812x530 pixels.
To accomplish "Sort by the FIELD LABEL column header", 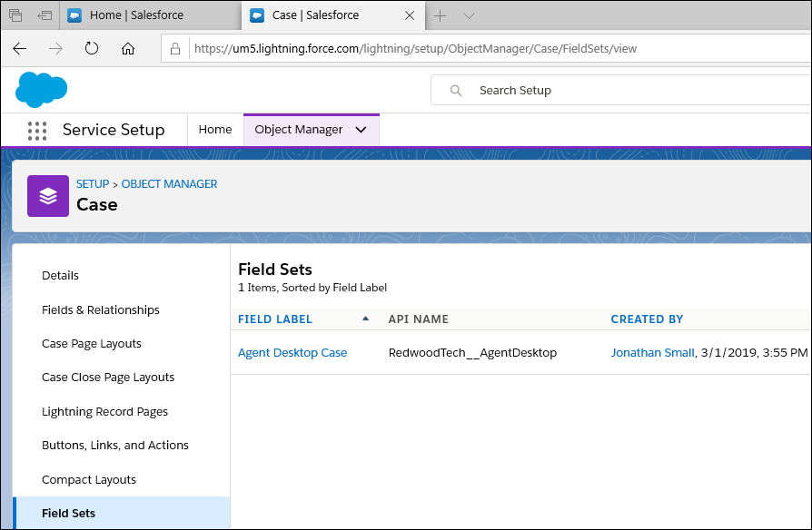I will coord(275,319).
